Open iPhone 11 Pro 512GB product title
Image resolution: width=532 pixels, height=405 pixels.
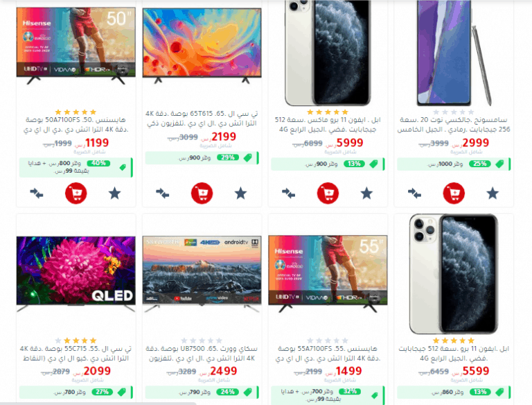coord(454,354)
